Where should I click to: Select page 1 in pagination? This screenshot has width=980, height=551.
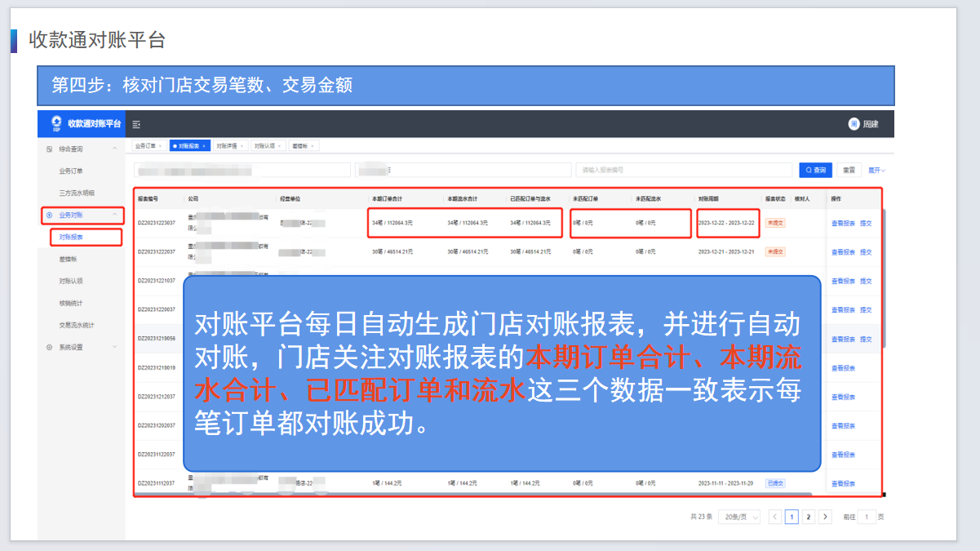pos(792,517)
